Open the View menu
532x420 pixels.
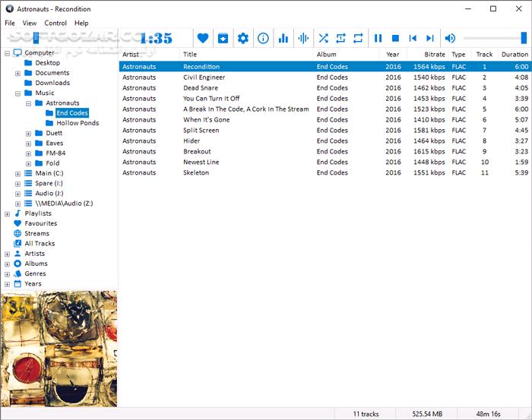click(x=30, y=23)
